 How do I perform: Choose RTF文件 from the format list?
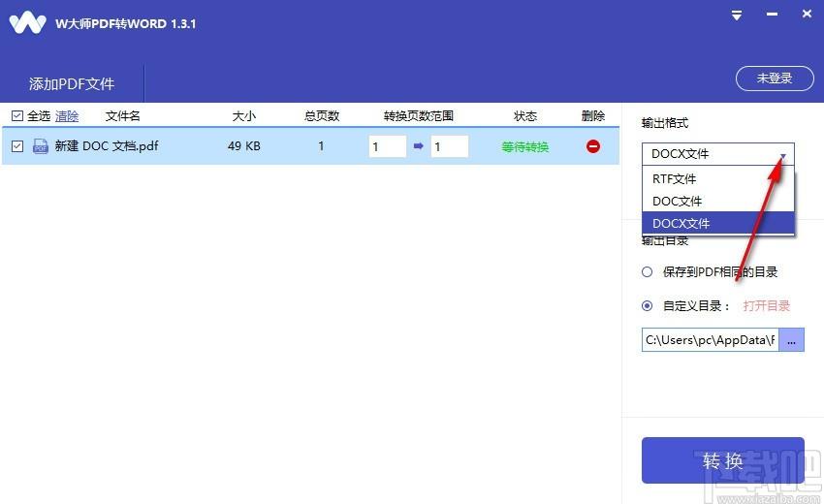717,178
